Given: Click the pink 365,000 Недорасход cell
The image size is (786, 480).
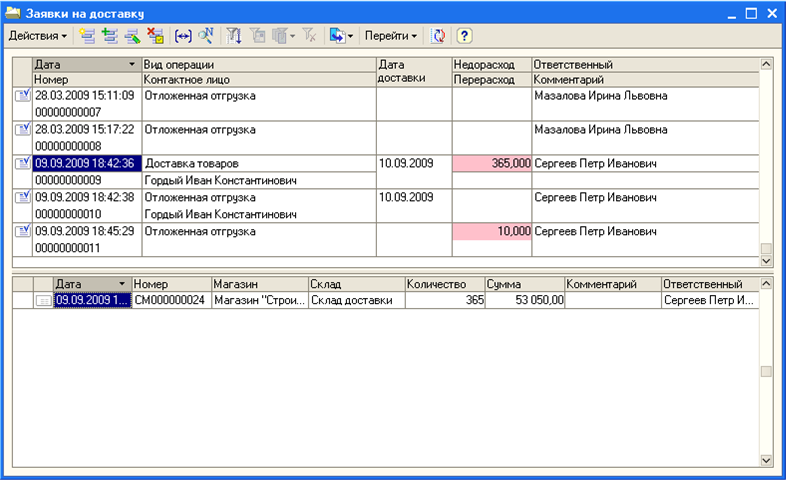Looking at the screenshot, I should pyautogui.click(x=492, y=163).
